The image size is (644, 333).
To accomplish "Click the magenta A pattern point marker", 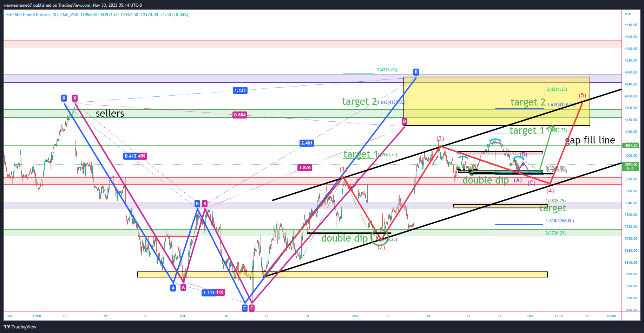I will pyautogui.click(x=183, y=287).
